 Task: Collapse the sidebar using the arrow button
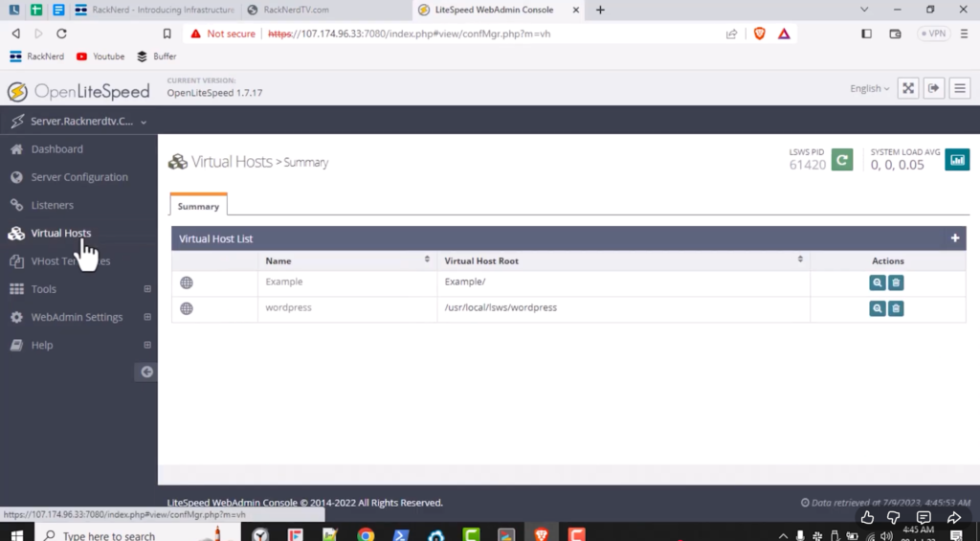(146, 372)
